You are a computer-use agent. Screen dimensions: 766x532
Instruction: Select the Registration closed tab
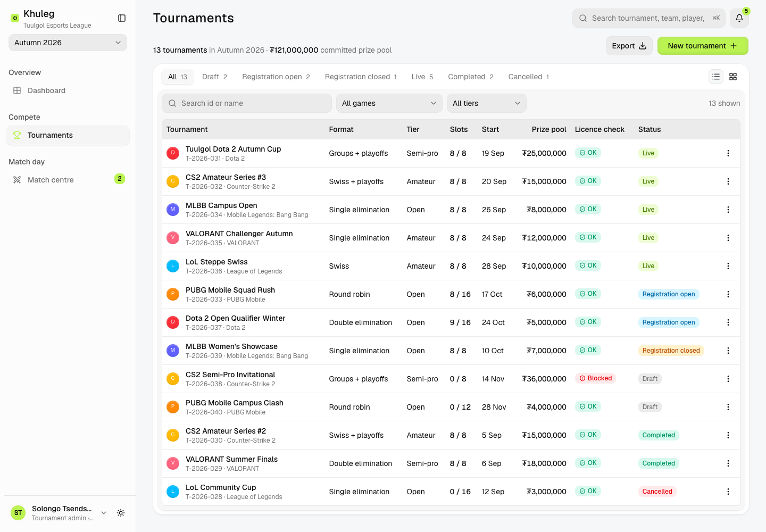point(361,77)
